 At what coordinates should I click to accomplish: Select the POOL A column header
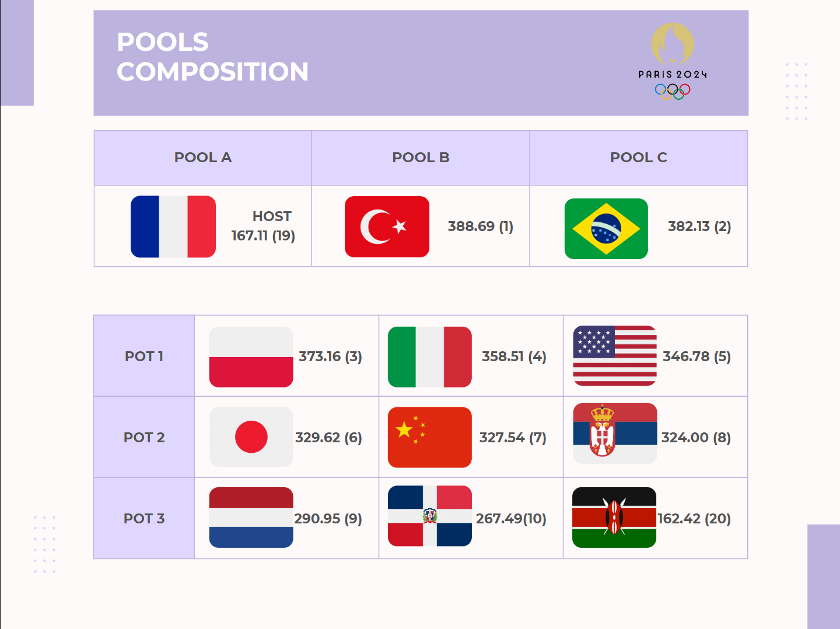pyautogui.click(x=203, y=158)
